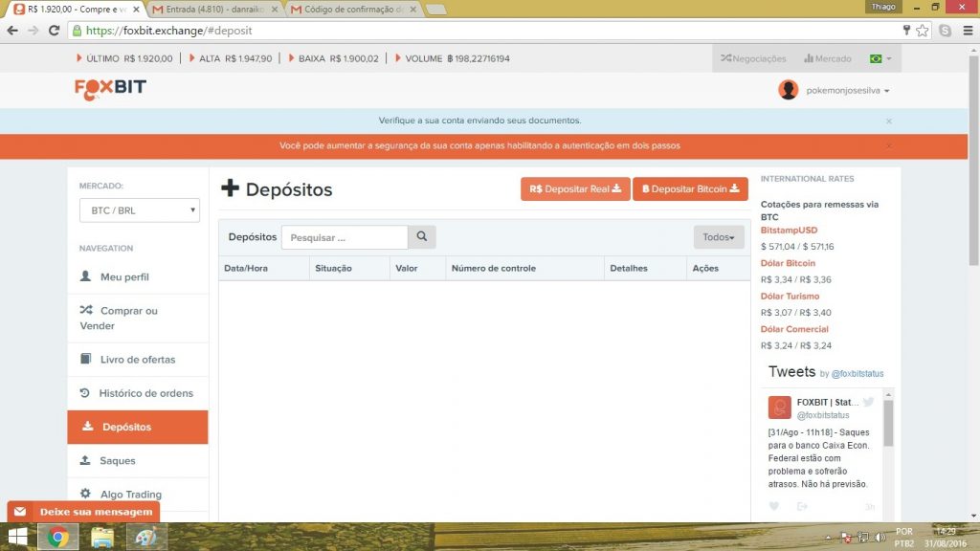Click the like heart on the tweet
This screenshot has height=551, width=980.
(774, 506)
